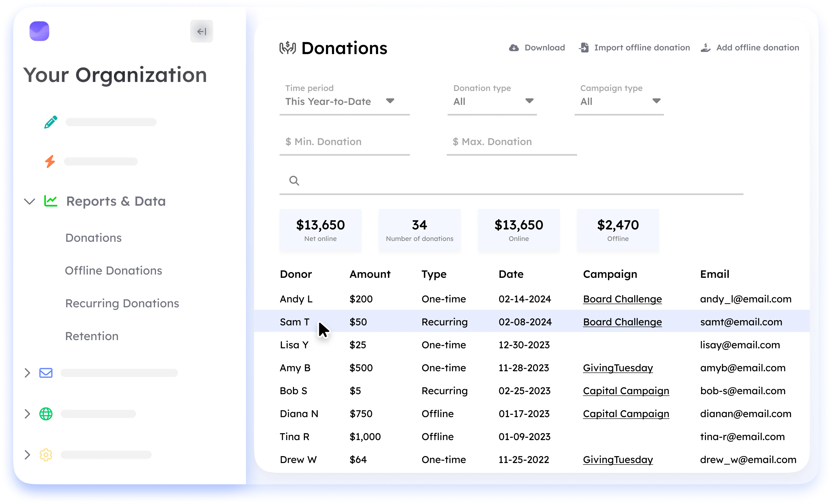This screenshot has width=832, height=504.
Task: Click the teal pencil sidebar icon
Action: tap(51, 122)
